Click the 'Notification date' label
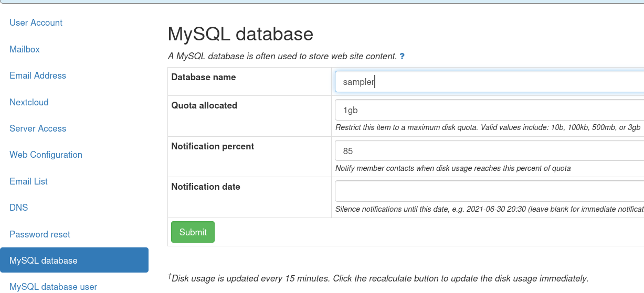 206,187
